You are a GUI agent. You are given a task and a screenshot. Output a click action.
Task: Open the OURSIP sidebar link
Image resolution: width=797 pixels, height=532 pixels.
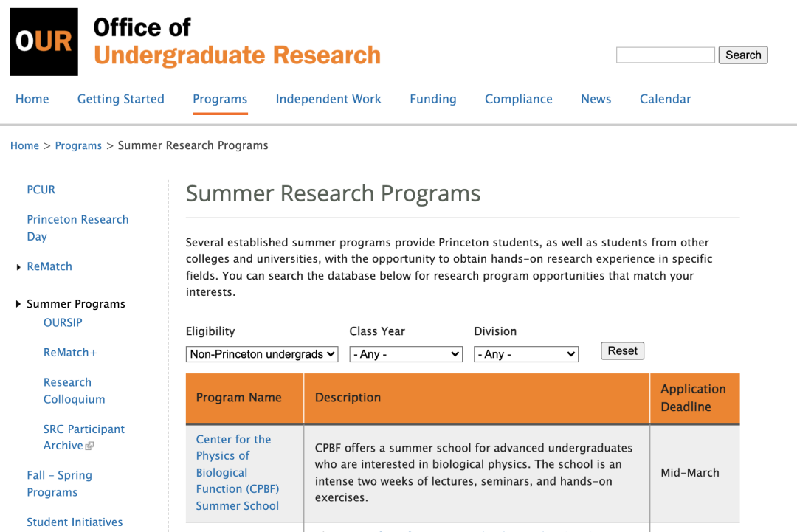pyautogui.click(x=63, y=322)
